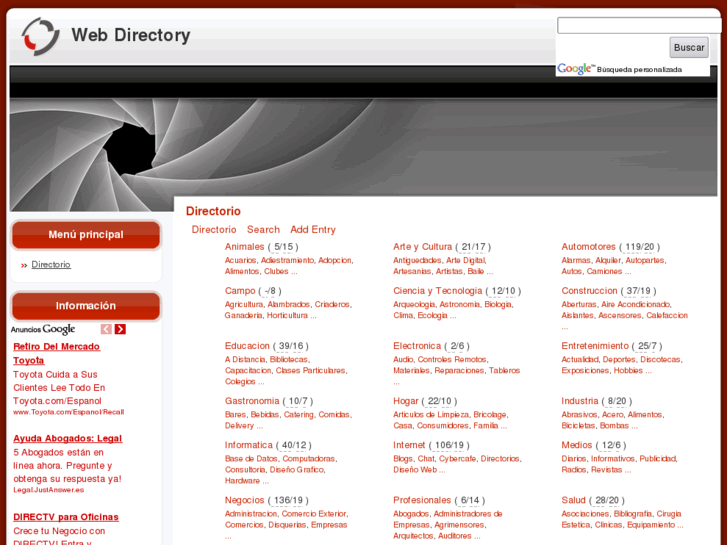Open the Ciencia y Tecnologia category

[438, 291]
